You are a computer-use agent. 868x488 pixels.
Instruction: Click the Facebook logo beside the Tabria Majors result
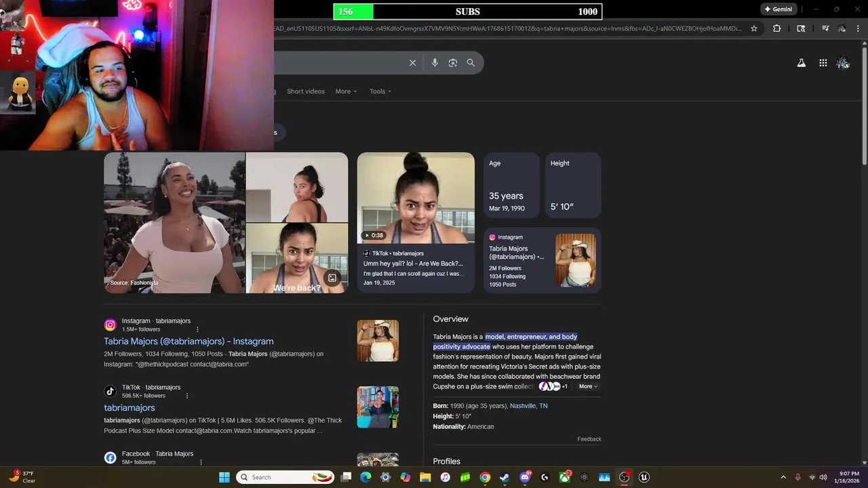[x=110, y=457]
